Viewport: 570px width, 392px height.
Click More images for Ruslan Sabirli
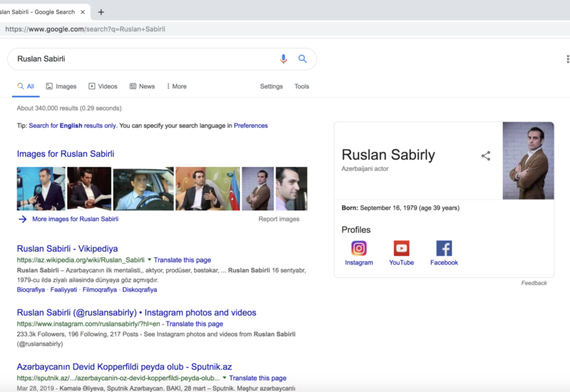click(76, 219)
